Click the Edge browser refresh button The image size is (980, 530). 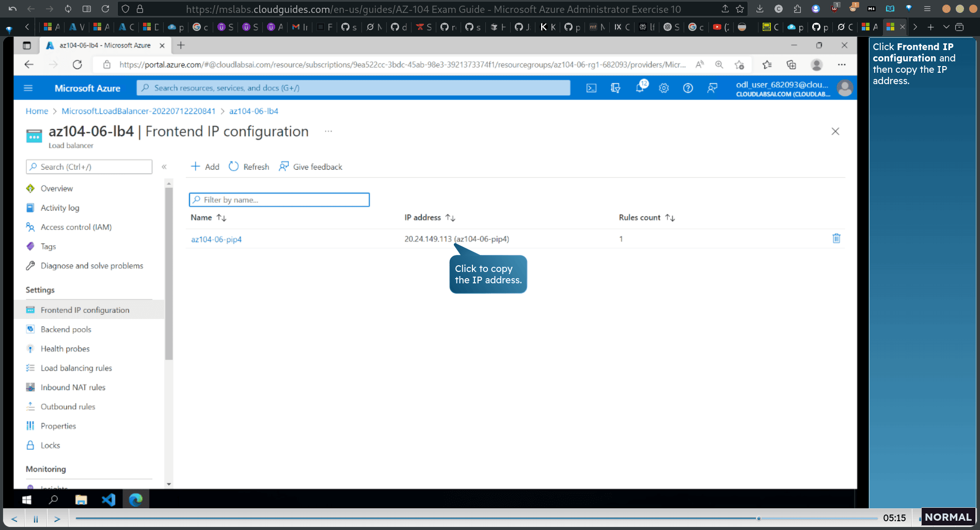[x=77, y=65]
